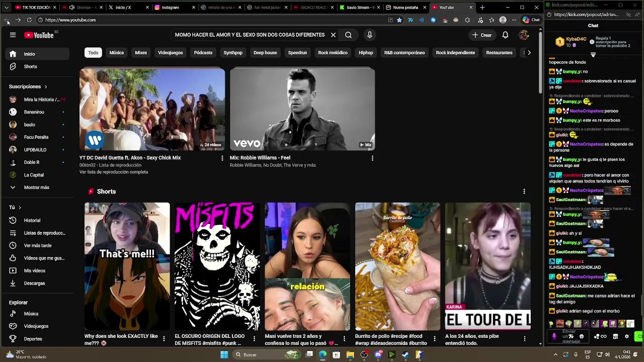Play the That's me!!! Short

tap(127, 266)
